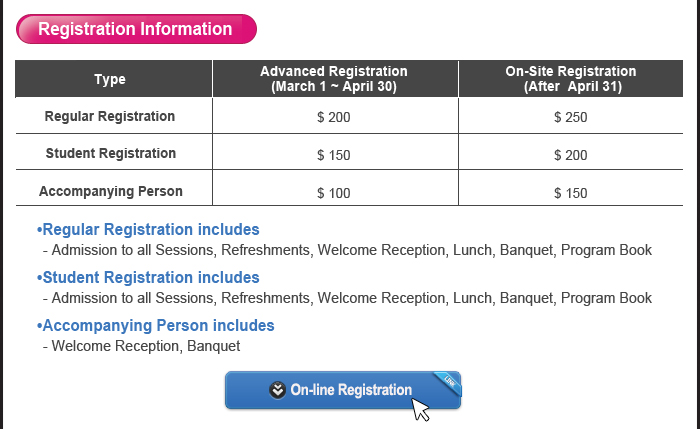Screen dimensions: 700x429
Task: Click the $ 200 advanced regular price
Action: 334,117
